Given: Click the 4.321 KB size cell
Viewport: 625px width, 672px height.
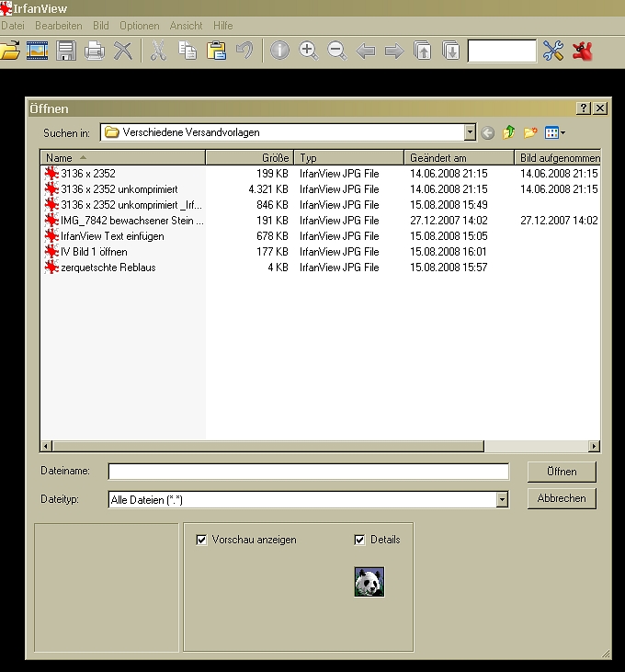Looking at the screenshot, I should click(268, 189).
